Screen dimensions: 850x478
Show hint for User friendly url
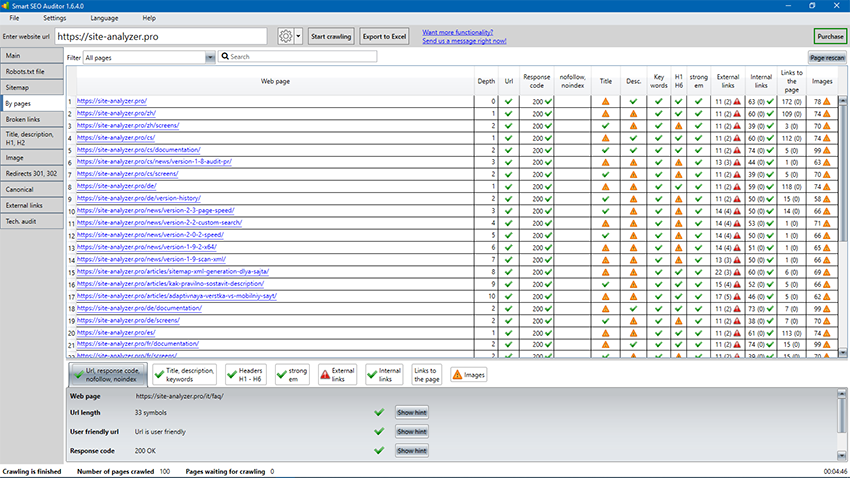pyautogui.click(x=411, y=431)
